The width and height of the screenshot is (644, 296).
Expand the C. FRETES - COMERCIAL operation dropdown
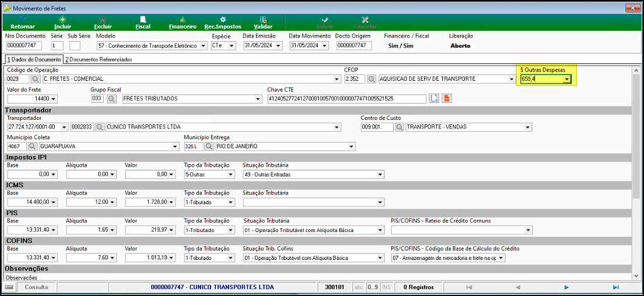tap(337, 79)
